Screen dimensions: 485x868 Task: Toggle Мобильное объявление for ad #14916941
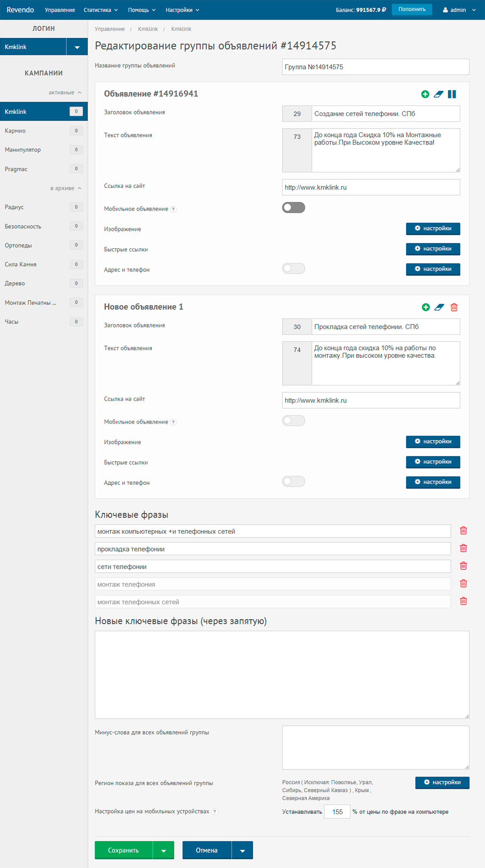(x=294, y=208)
